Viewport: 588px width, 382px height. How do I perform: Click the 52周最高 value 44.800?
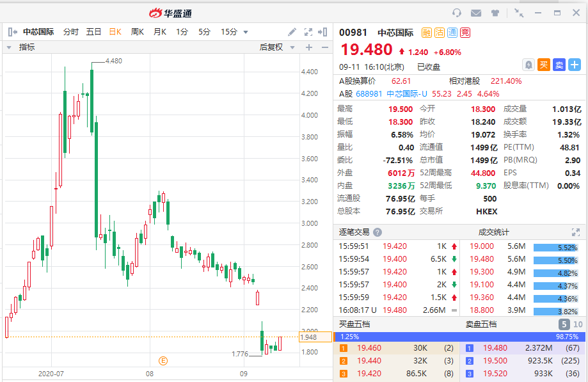[483, 173]
